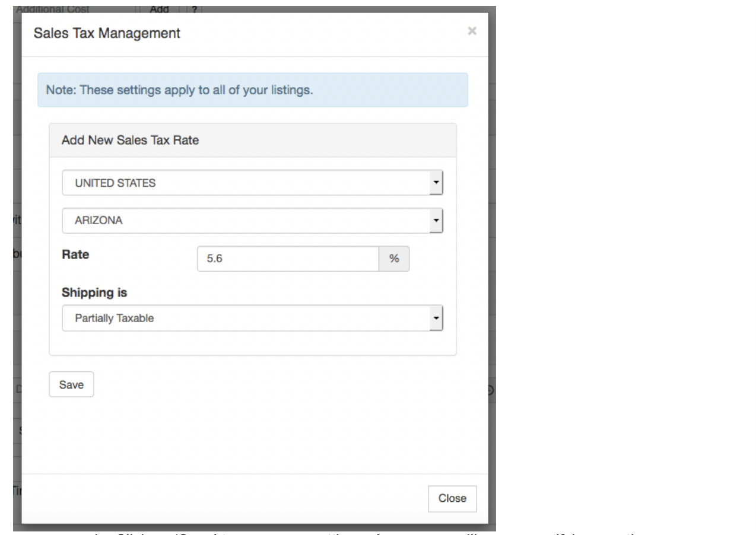
Task: Click the question mark help icon
Action: pyautogui.click(x=195, y=9)
